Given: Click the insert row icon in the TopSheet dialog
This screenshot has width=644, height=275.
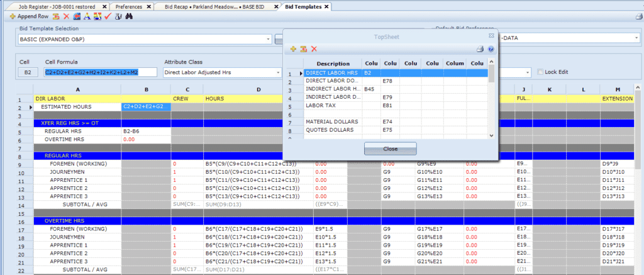Looking at the screenshot, I should click(304, 49).
